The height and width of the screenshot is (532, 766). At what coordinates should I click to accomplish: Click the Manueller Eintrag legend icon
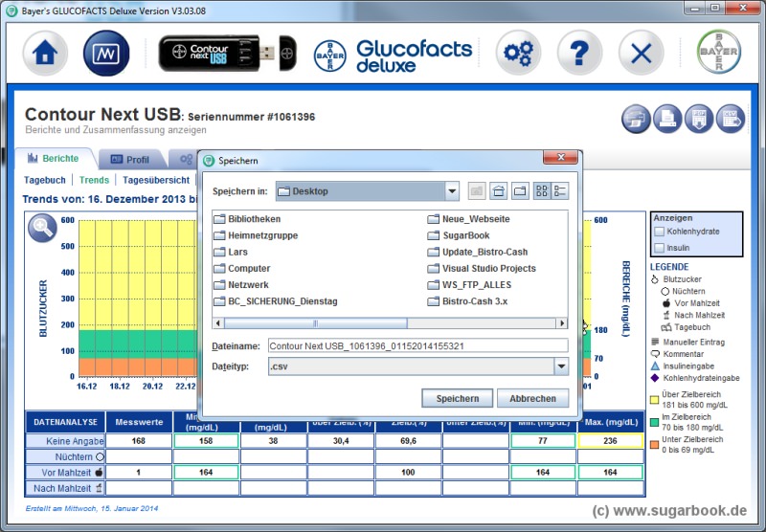click(655, 342)
